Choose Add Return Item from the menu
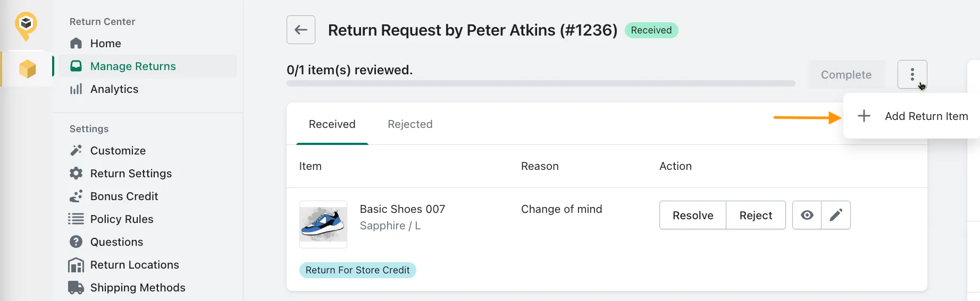This screenshot has height=301, width=980. tap(912, 116)
